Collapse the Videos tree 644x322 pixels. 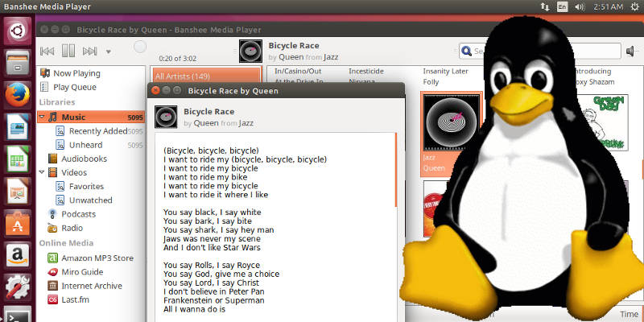42,172
